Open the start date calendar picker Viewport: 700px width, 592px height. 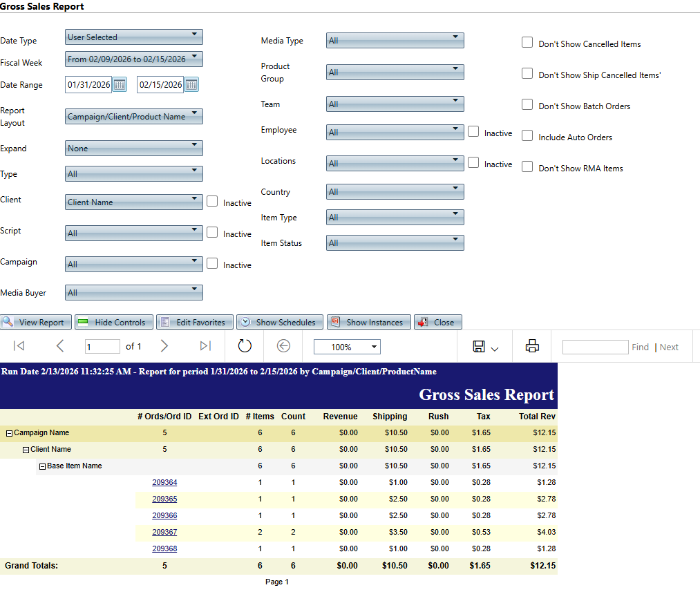(x=120, y=85)
